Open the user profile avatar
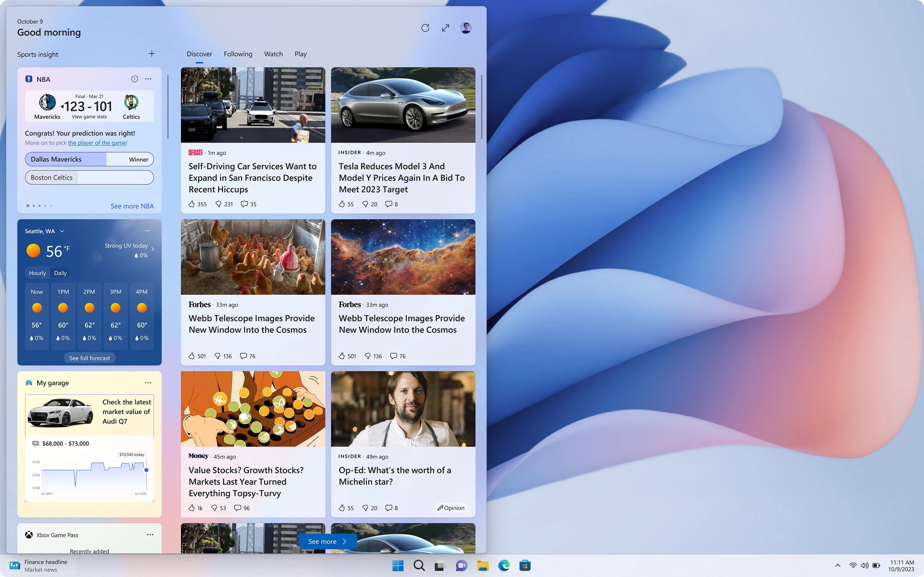The height and width of the screenshot is (577, 924). pos(466,28)
